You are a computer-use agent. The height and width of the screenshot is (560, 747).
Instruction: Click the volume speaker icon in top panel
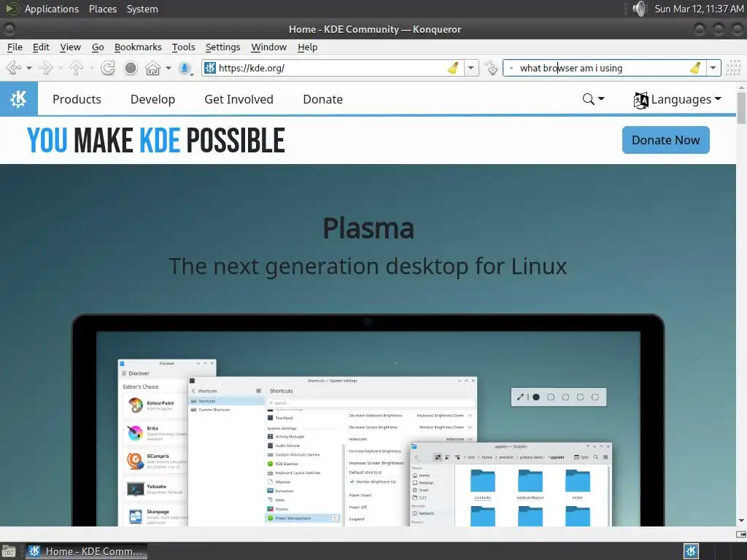point(639,9)
